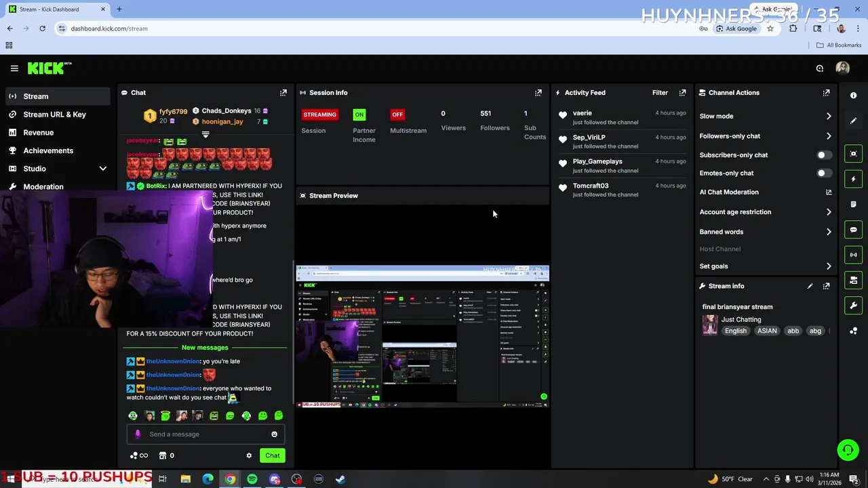Open Stream in the sidebar

[56, 96]
